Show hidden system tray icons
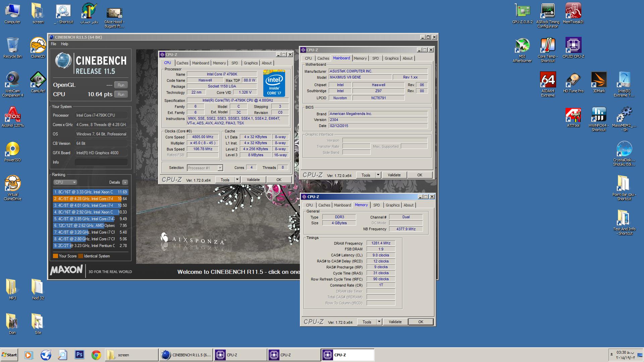644x362 pixels. point(611,354)
